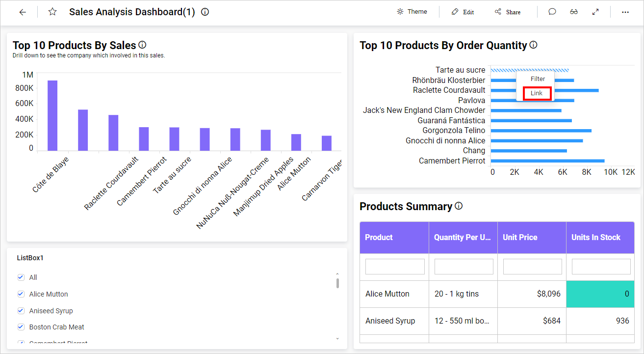The image size is (644, 354).
Task: Click the back arrow icon
Action: 23,12
